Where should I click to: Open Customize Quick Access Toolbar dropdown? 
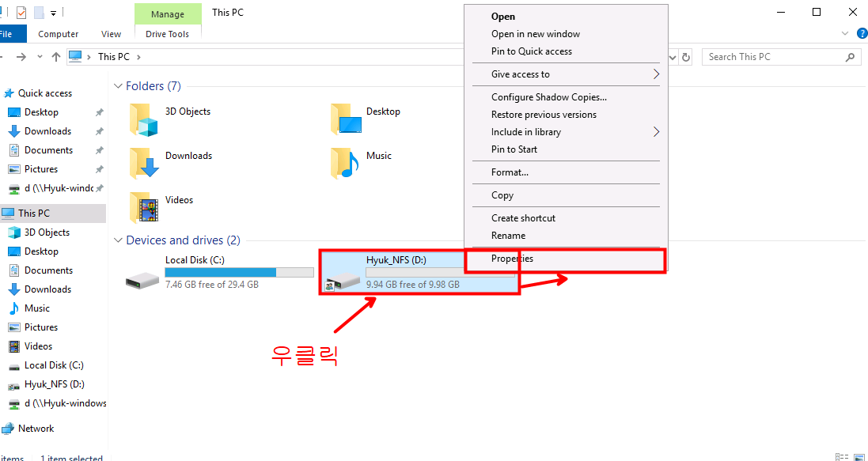tap(53, 12)
